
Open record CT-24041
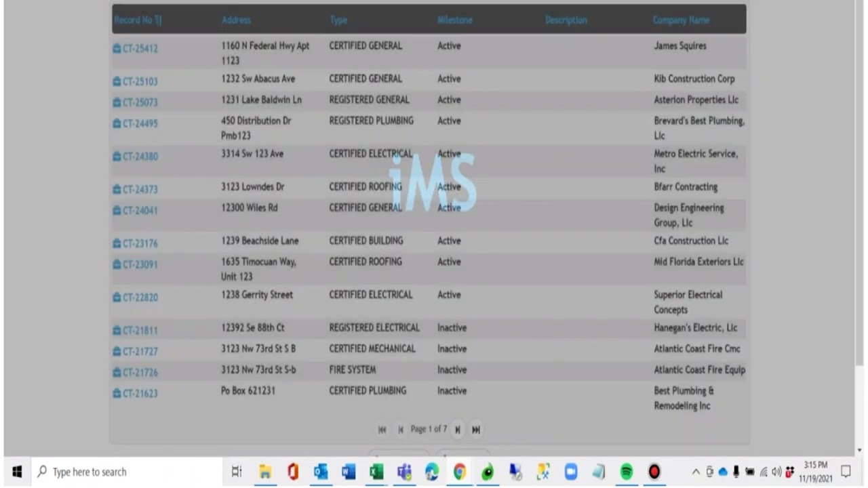pos(136,210)
